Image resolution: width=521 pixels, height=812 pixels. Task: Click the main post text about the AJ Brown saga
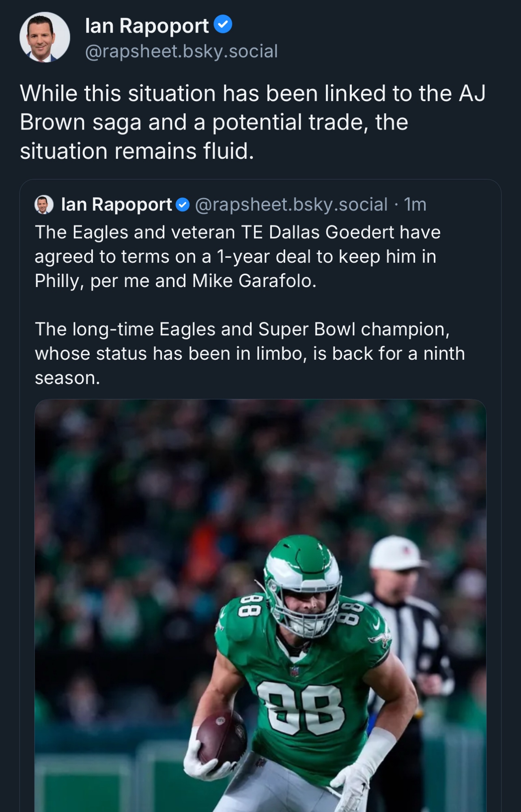click(252, 122)
